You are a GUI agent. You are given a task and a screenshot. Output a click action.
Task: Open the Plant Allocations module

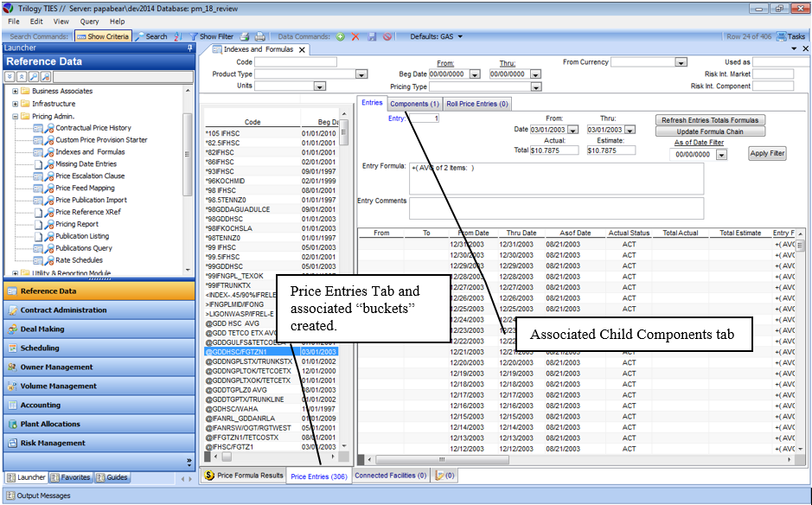coord(49,424)
